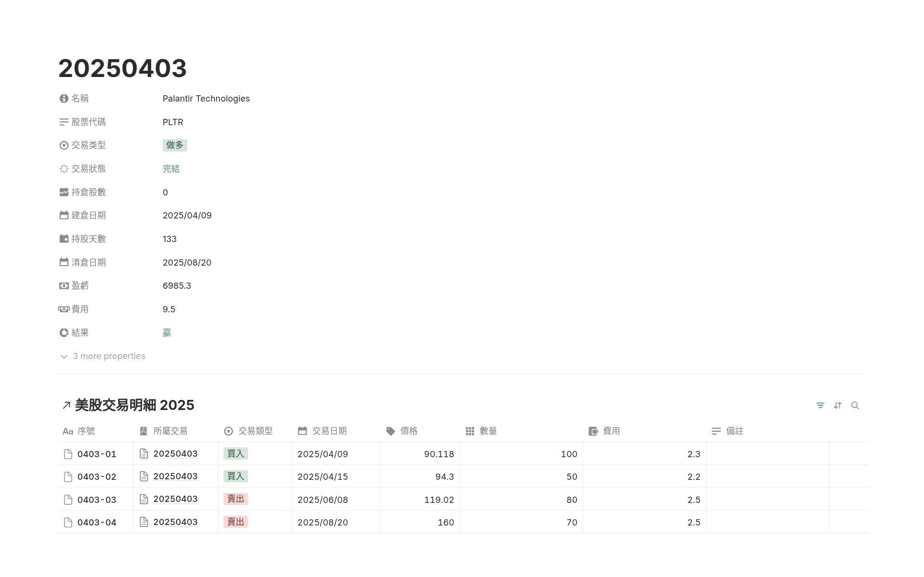Click the pie icon beside 結果
The image size is (924, 577).
(64, 333)
